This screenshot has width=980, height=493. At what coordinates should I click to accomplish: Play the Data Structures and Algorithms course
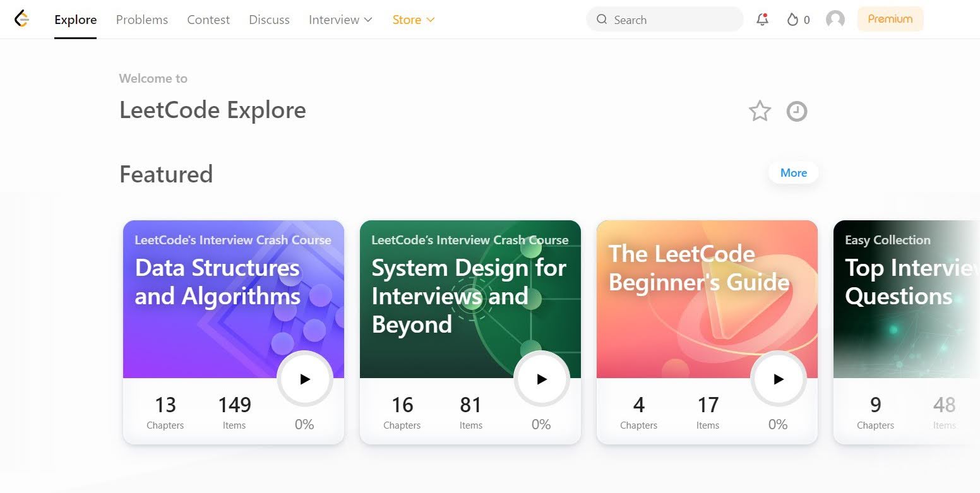(305, 379)
